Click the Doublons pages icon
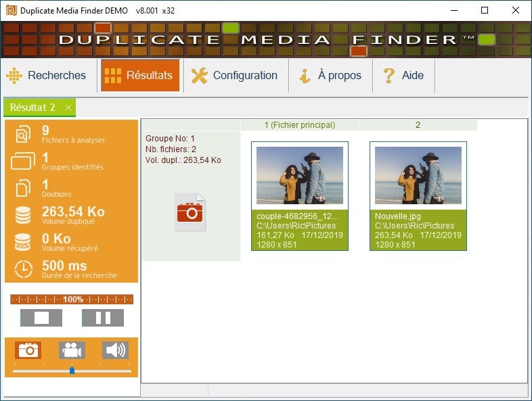The width and height of the screenshot is (532, 401). [x=23, y=188]
